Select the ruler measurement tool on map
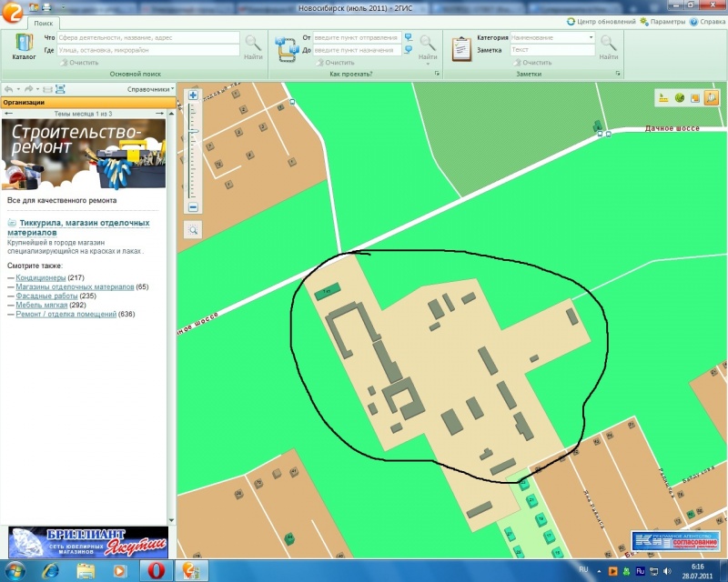The image size is (728, 582). pyautogui.click(x=663, y=97)
